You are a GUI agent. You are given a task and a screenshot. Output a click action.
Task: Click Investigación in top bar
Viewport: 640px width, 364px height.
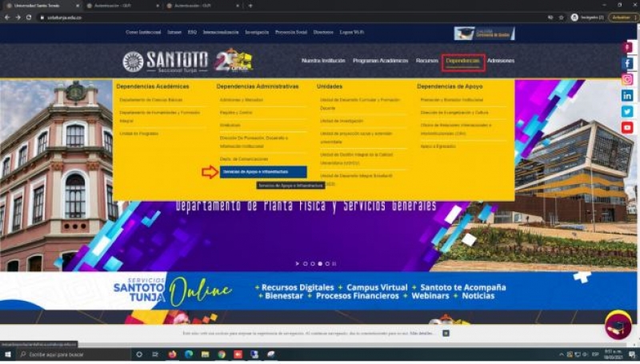click(257, 32)
